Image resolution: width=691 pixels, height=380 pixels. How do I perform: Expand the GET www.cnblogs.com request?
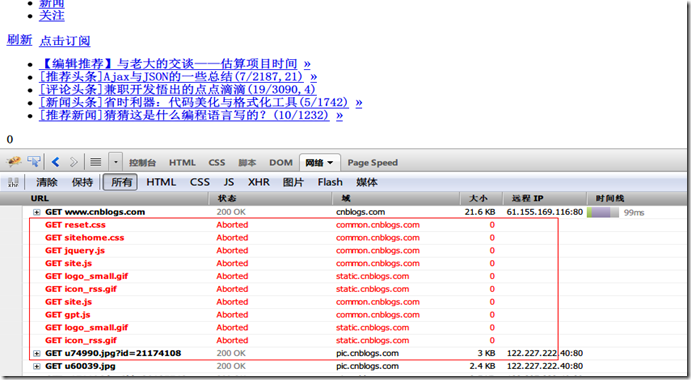(x=37, y=212)
